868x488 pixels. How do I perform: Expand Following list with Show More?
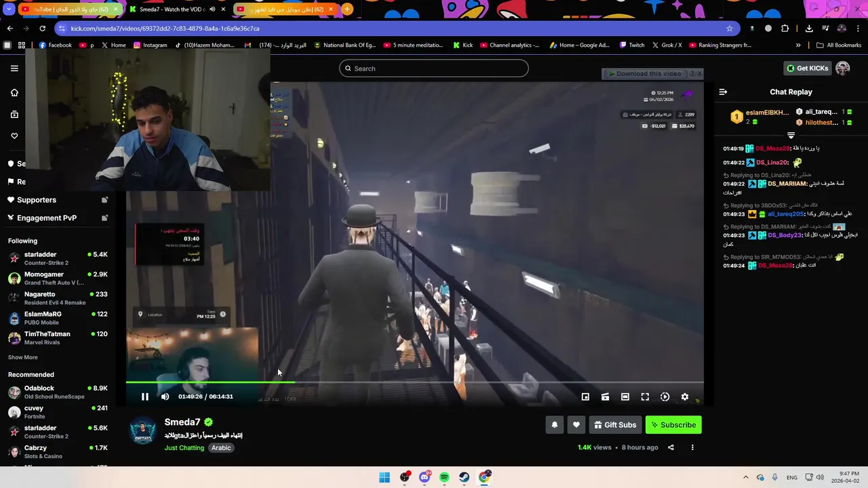(x=23, y=357)
